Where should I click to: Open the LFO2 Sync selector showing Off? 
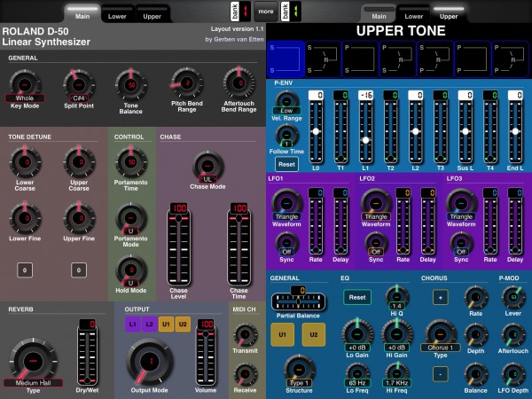click(376, 252)
